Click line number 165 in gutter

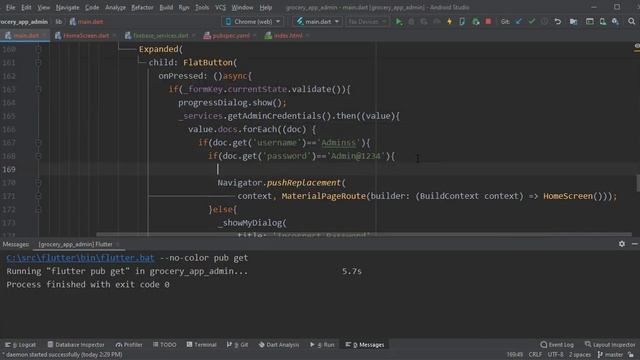(x=9, y=116)
